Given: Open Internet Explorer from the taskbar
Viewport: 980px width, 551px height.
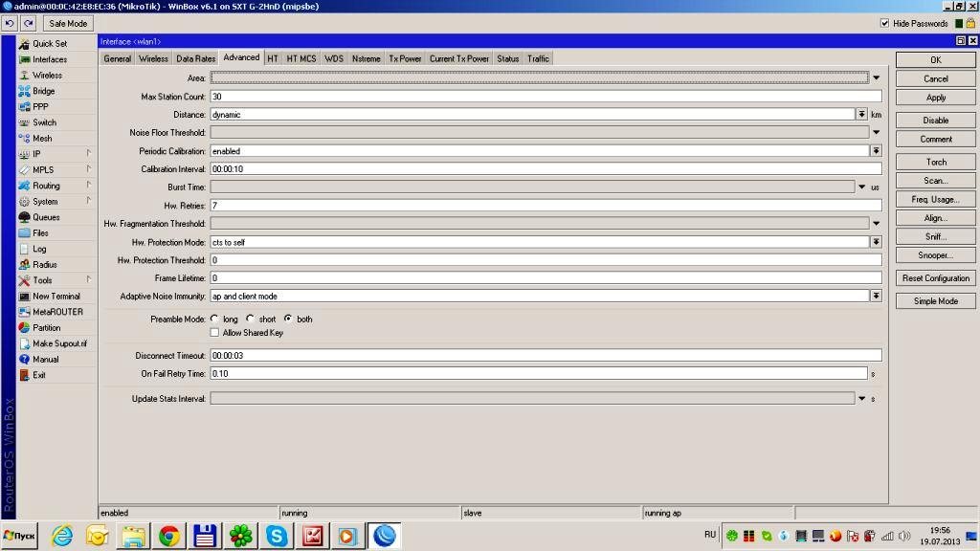Looking at the screenshot, I should [x=62, y=536].
